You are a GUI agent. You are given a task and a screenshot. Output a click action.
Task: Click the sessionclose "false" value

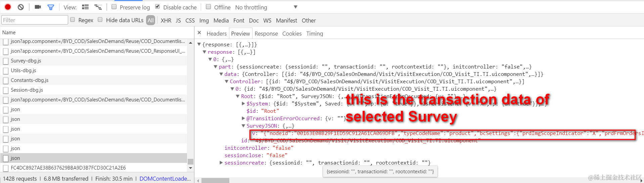(x=277, y=155)
